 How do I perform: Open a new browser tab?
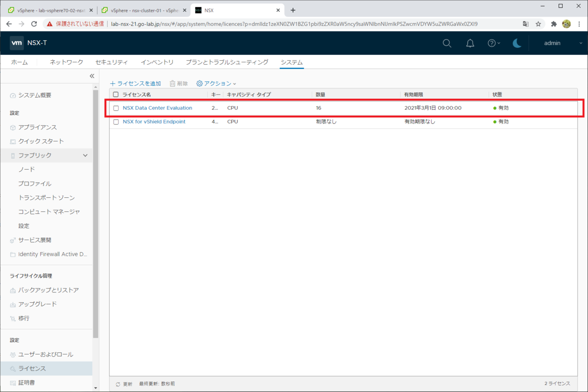(x=293, y=10)
